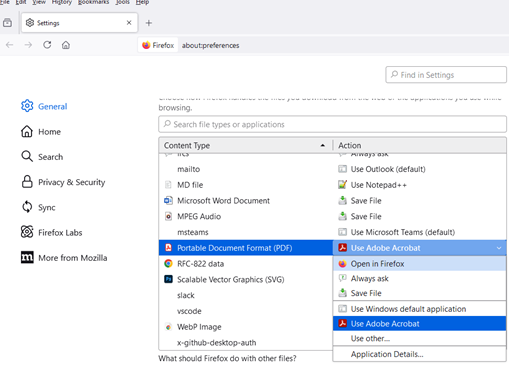
Task: Select the msteams content type row
Action: click(246, 232)
